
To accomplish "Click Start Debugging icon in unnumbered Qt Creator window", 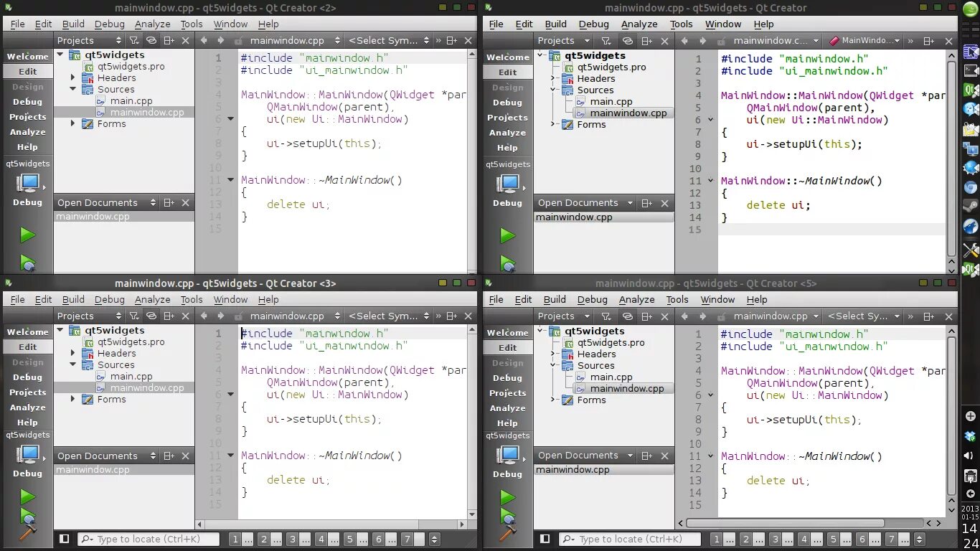I will 508,264.
